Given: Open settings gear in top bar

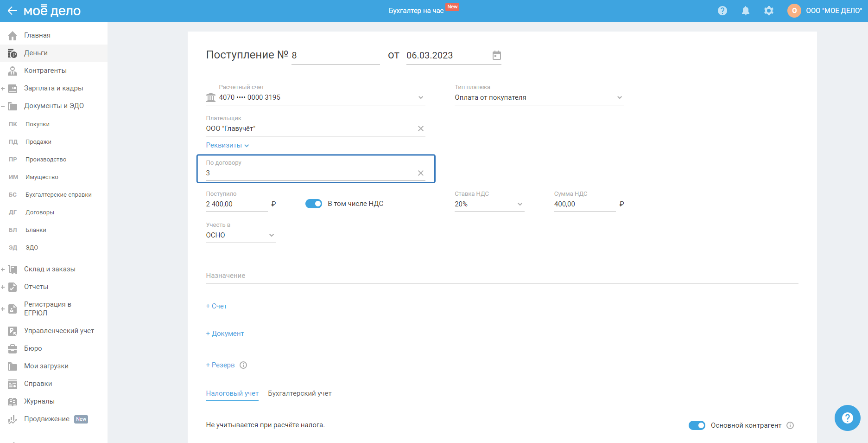Looking at the screenshot, I should 768,11.
